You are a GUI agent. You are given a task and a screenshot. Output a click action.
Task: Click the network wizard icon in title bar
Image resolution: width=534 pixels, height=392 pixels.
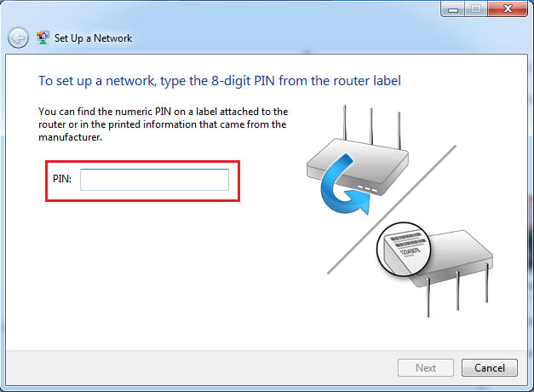pos(43,37)
